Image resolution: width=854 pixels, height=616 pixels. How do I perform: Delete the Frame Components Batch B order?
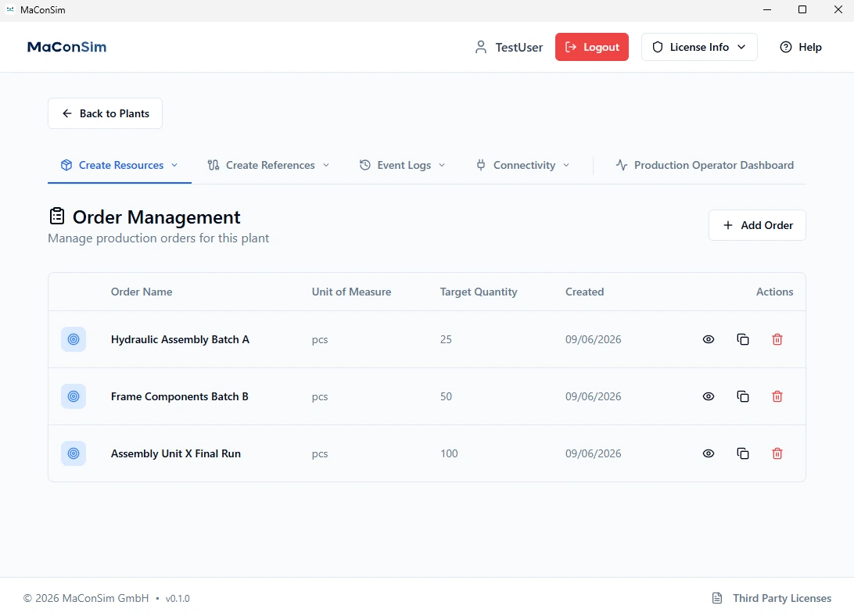[777, 396]
